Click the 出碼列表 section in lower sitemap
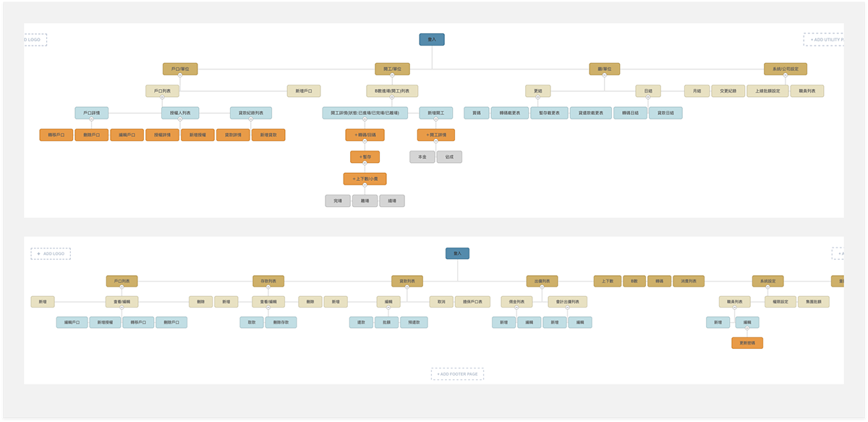Image resolution: width=868 pixels, height=422 pixels. click(x=542, y=281)
